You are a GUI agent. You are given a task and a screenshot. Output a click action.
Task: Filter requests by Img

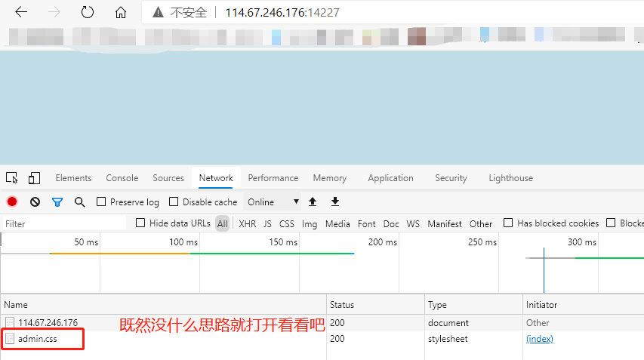coord(310,224)
